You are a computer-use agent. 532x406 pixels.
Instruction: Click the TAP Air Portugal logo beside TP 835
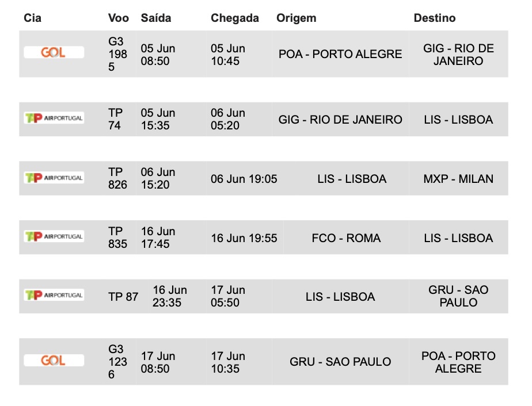click(x=54, y=236)
